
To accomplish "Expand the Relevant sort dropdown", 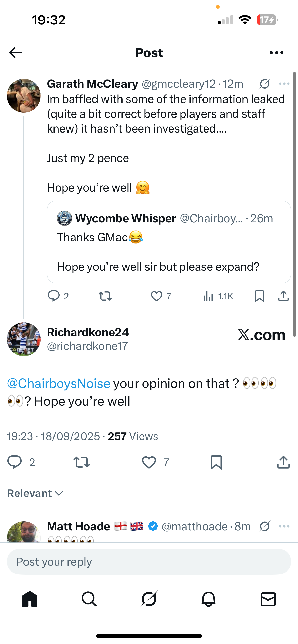I will (x=35, y=493).
